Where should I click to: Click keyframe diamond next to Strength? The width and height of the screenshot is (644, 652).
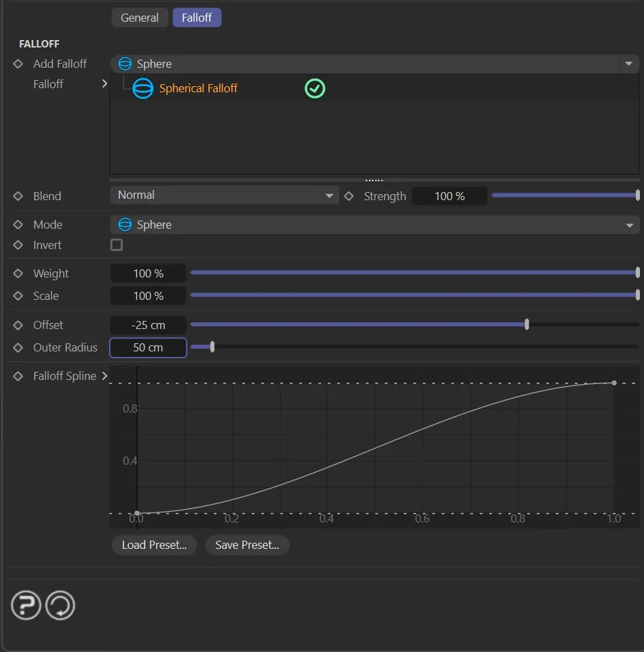click(349, 196)
